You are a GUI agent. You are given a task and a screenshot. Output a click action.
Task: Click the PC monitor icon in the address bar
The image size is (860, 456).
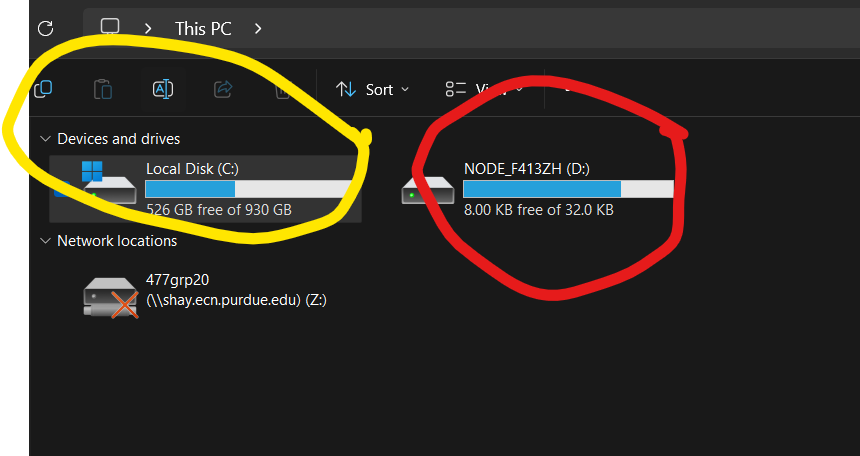click(110, 28)
